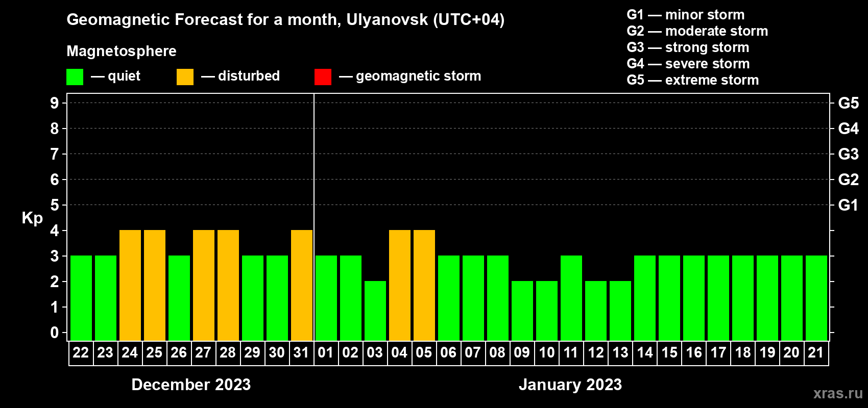
Task: Click the date label 28
Action: 228,353
